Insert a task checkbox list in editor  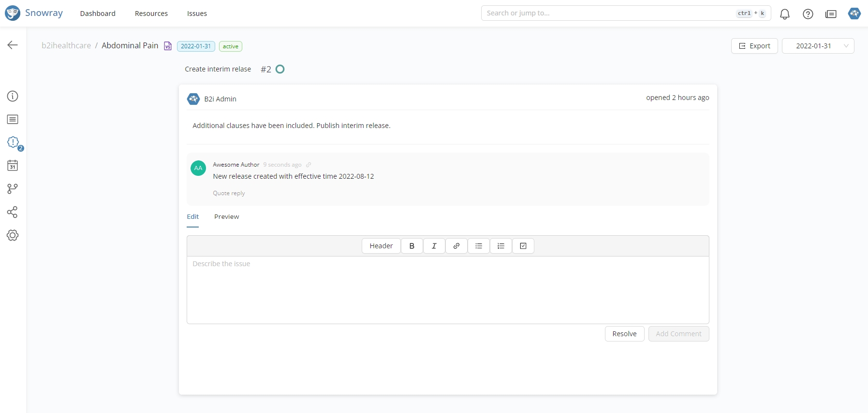click(x=523, y=246)
